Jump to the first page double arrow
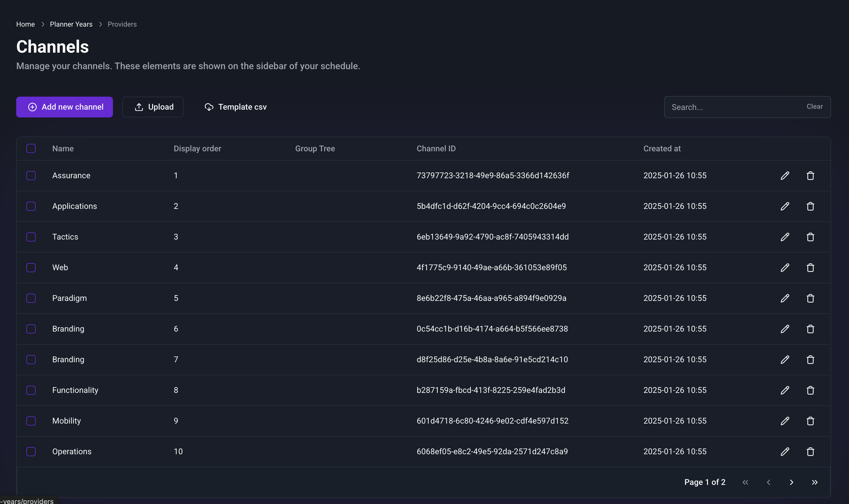This screenshot has height=504, width=849. 745,482
